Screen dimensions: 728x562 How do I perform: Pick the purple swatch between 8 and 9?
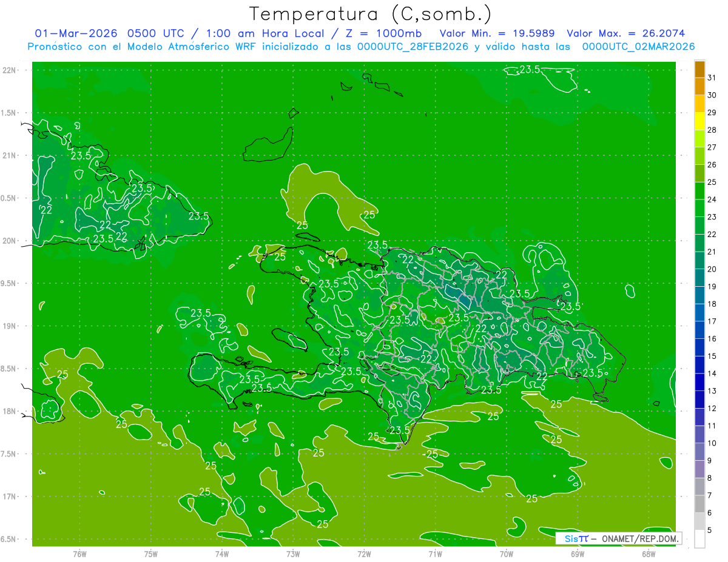point(699,469)
